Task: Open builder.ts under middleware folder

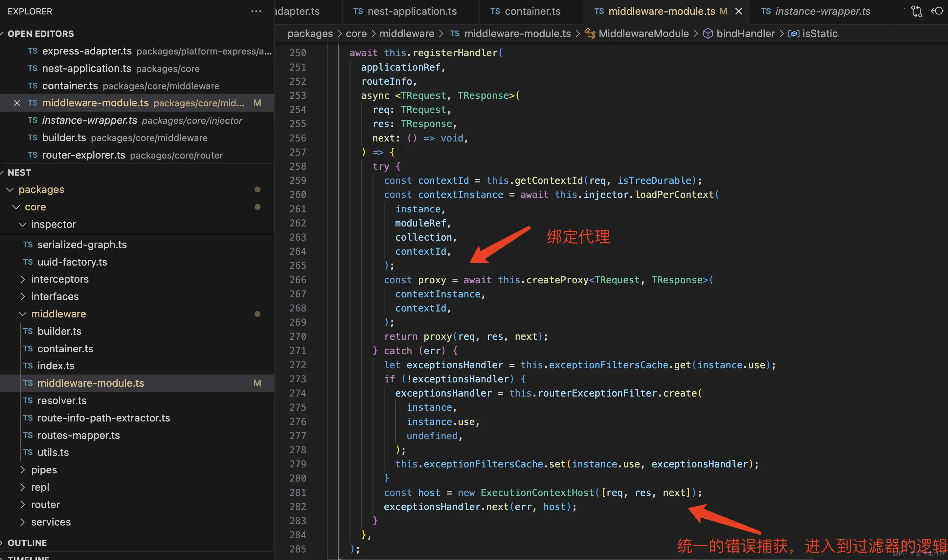Action: [x=137, y=331]
